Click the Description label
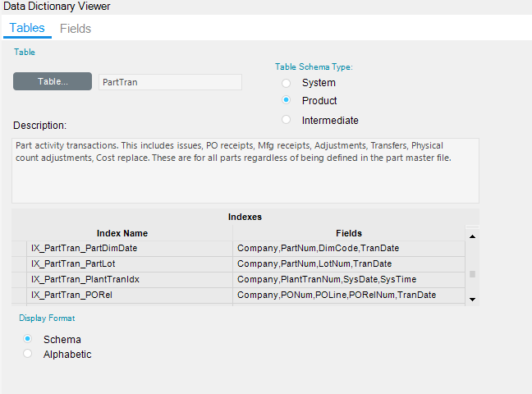Viewport: 532px width, 394px height. click(x=39, y=126)
